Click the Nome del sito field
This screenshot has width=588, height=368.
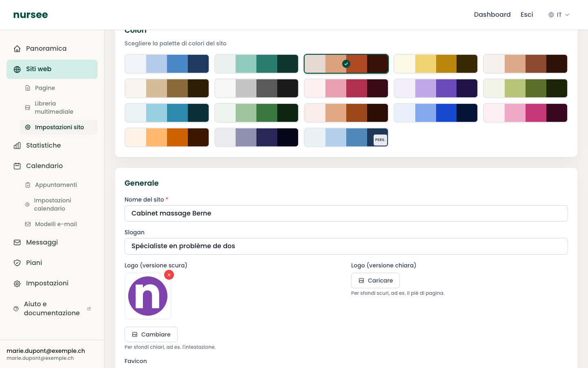[x=346, y=213]
